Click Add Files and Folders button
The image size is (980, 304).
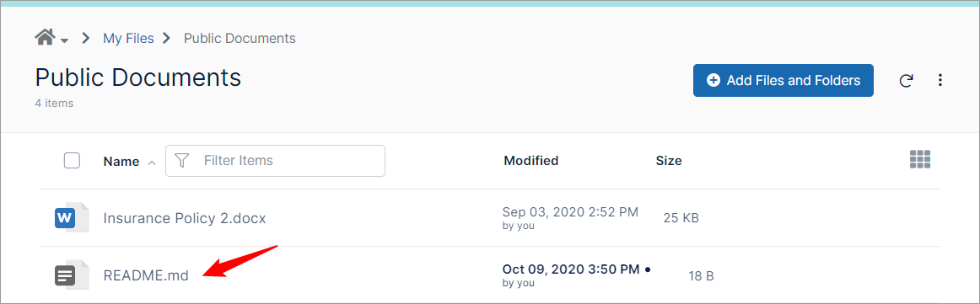783,81
